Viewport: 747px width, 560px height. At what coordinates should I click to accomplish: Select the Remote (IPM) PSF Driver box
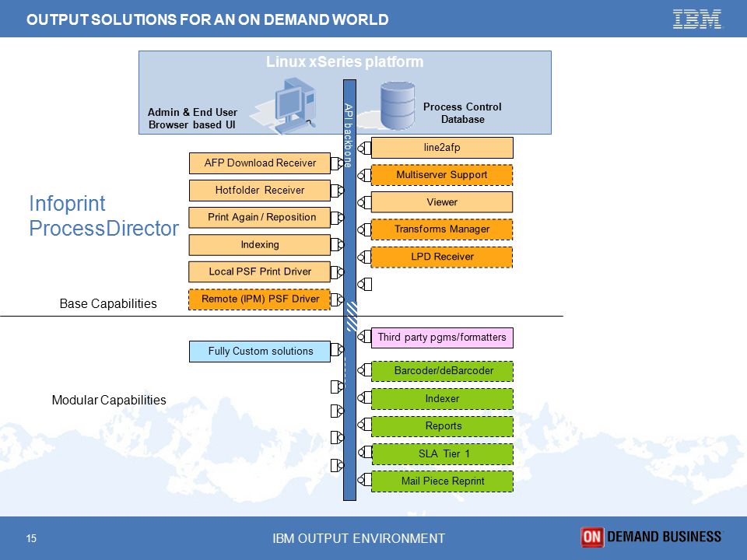260,299
